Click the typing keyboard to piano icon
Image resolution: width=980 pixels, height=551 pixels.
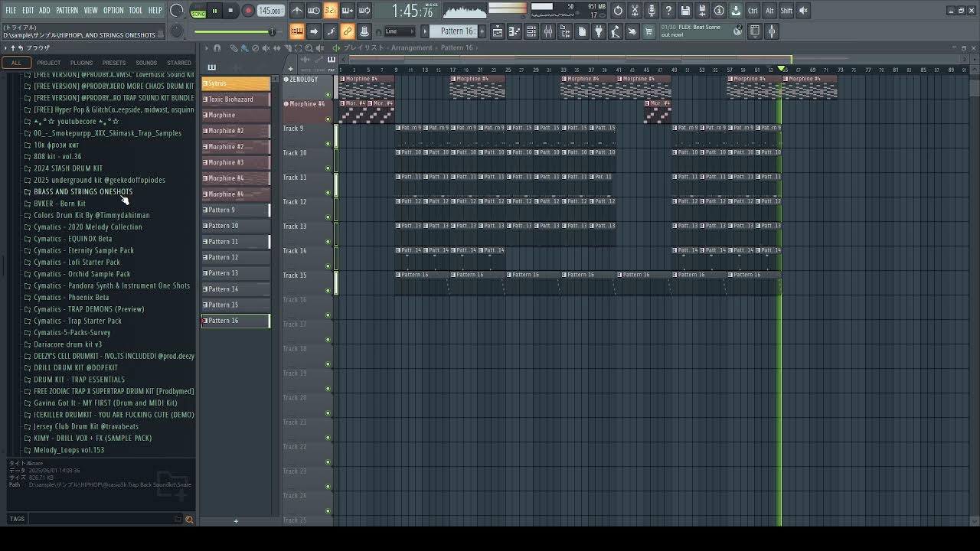297,31
